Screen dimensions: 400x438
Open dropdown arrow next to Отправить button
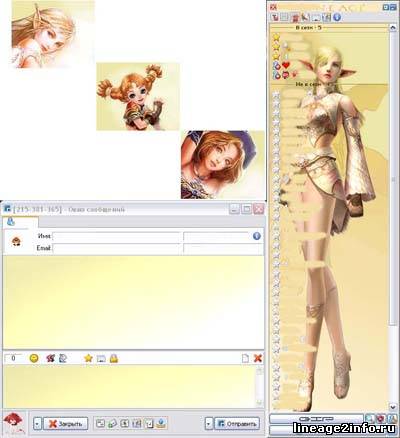coord(209,424)
